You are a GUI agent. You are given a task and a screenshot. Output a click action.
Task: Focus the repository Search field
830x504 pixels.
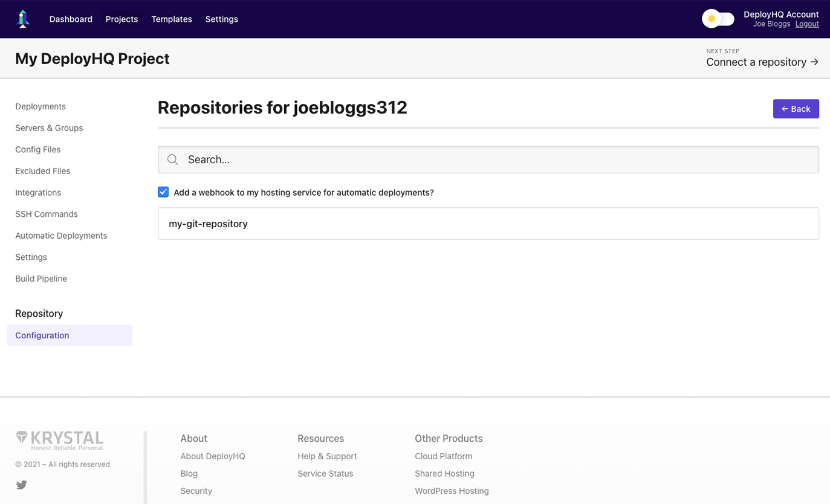496,160
